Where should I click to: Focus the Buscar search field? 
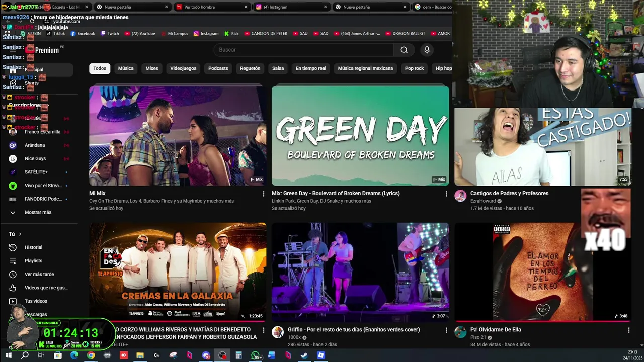coord(304,50)
